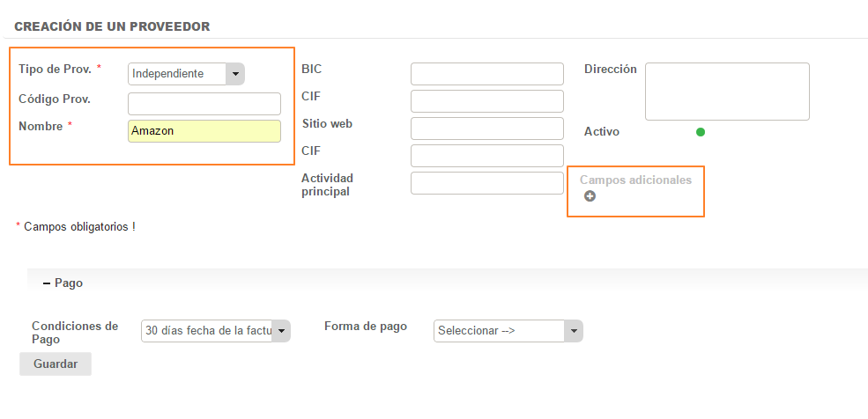Click the Nombre field containing Amazon

coord(204,131)
